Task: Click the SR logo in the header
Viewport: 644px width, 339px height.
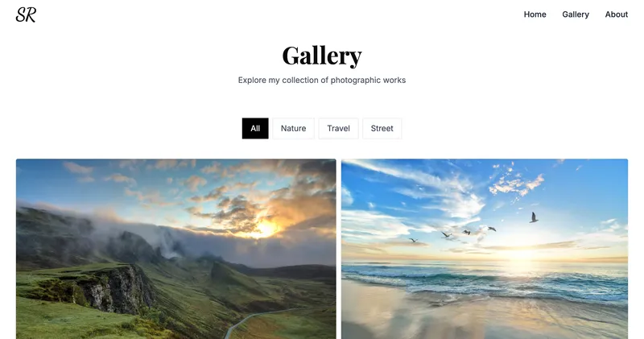Action: click(26, 14)
